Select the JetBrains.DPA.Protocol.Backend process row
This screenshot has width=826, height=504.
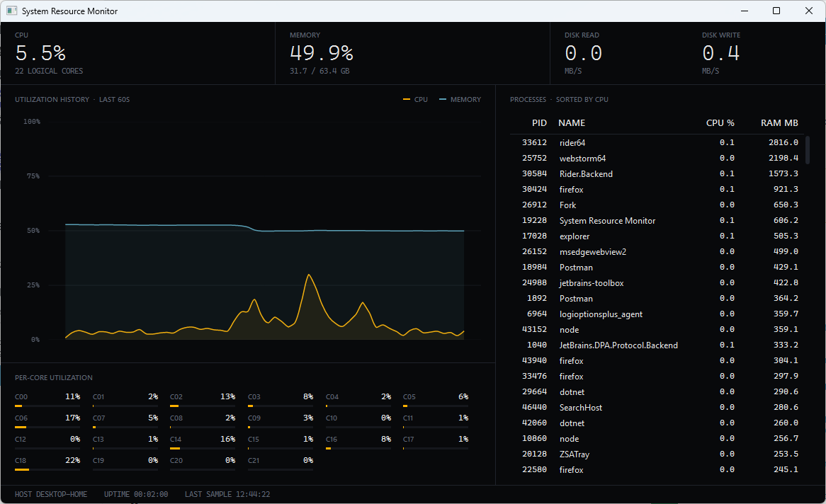click(658, 345)
